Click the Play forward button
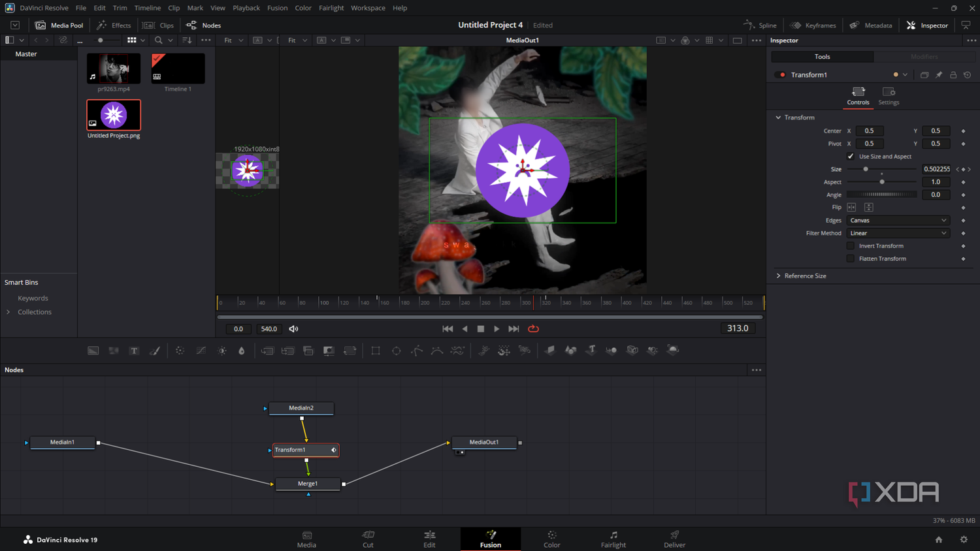980x551 pixels. click(497, 329)
